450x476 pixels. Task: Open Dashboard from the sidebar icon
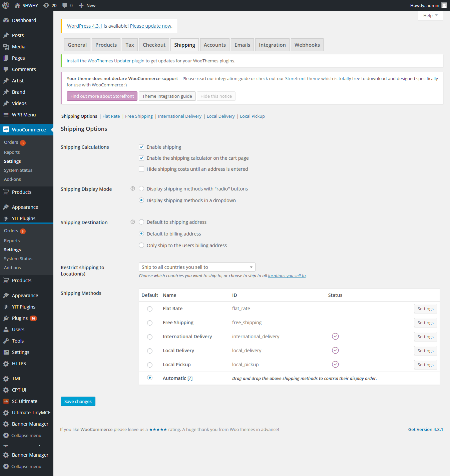coord(6,20)
